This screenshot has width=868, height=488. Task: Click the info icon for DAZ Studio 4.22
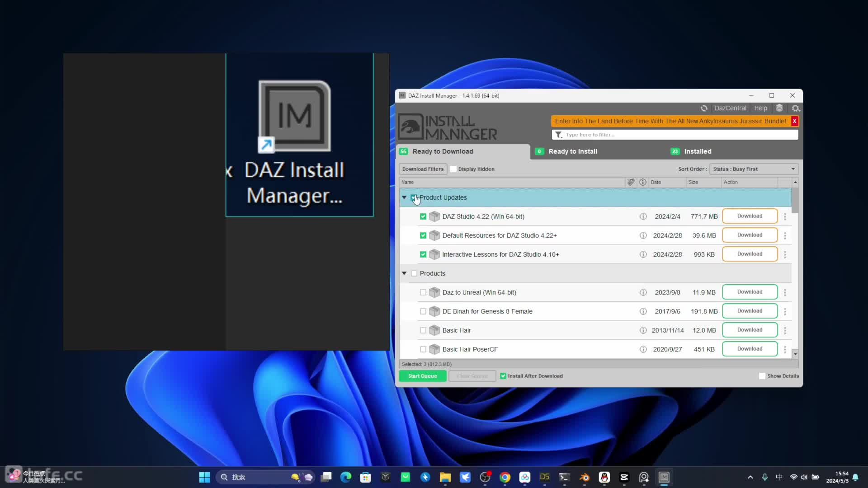click(x=643, y=216)
